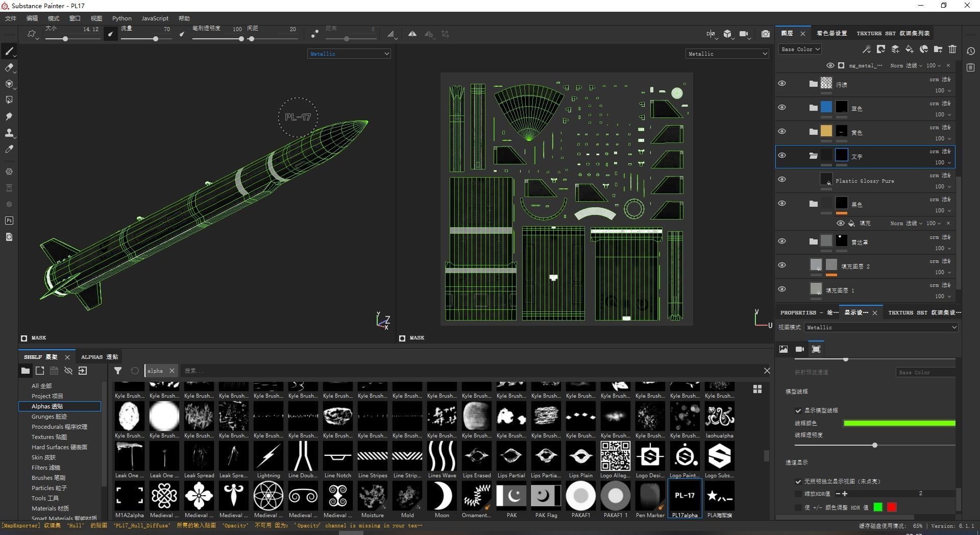Toggle the lazy mouse icon

pos(315,34)
